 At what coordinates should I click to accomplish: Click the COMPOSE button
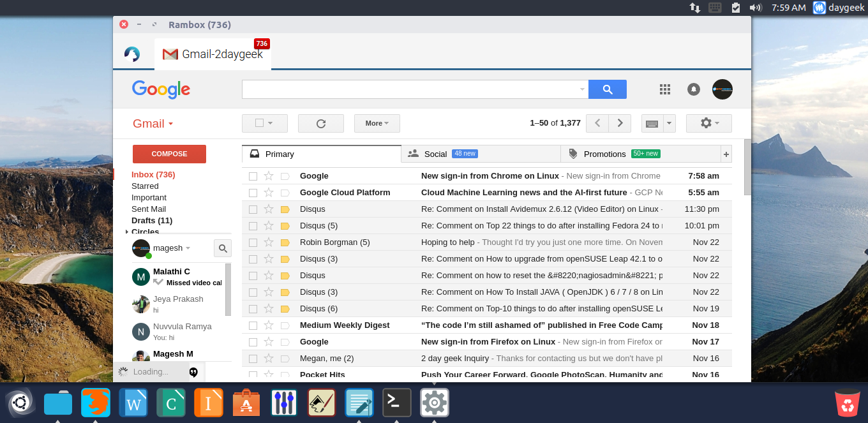pos(169,154)
